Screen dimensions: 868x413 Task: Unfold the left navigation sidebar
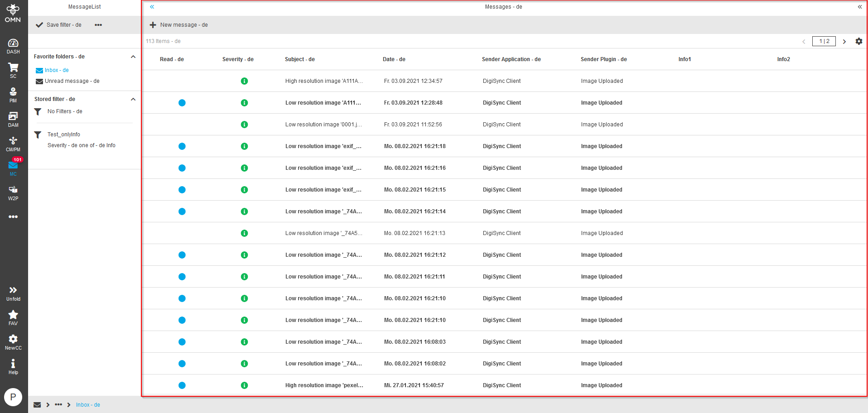[13, 293]
